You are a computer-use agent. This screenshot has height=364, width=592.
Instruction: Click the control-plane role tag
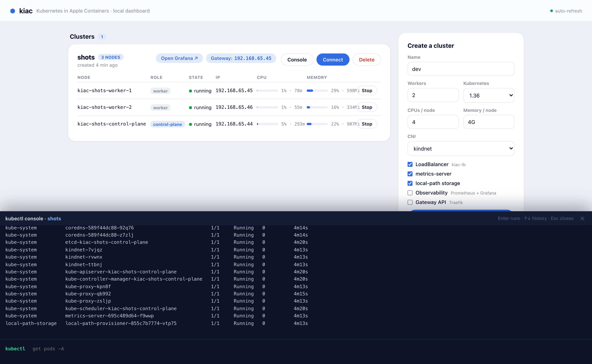168,124
